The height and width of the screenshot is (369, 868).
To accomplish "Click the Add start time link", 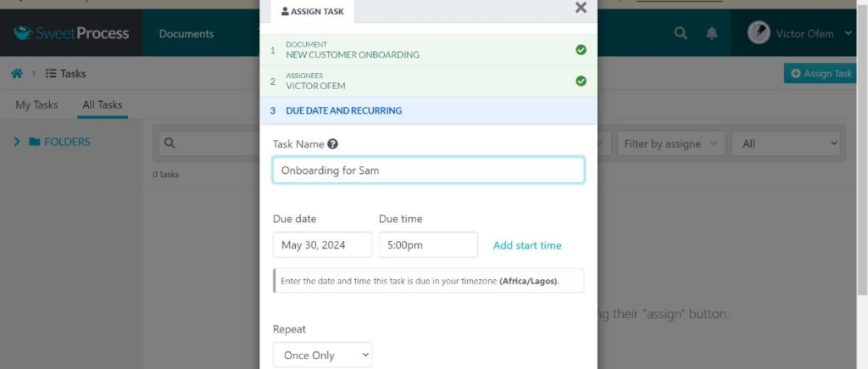I will (527, 245).
